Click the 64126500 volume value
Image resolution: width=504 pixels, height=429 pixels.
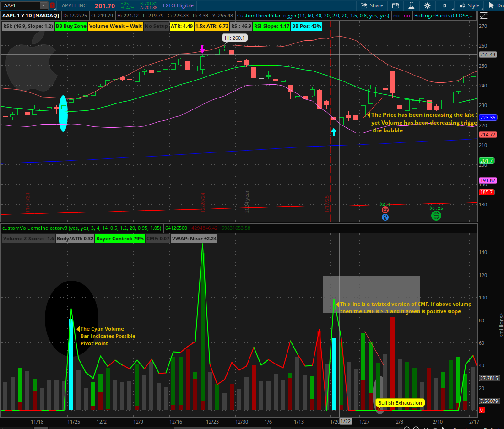coord(176,228)
